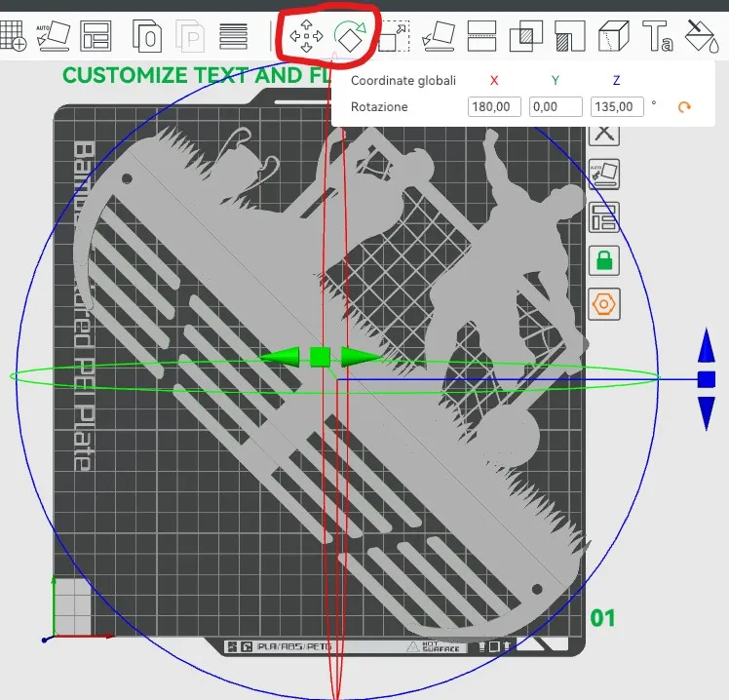729x700 pixels.
Task: Click the blue up arrow gizmo handle
Action: [x=707, y=345]
